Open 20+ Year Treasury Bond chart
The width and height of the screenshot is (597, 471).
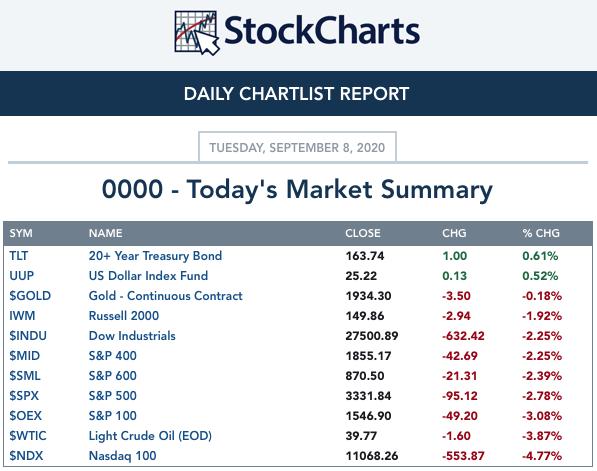155,256
